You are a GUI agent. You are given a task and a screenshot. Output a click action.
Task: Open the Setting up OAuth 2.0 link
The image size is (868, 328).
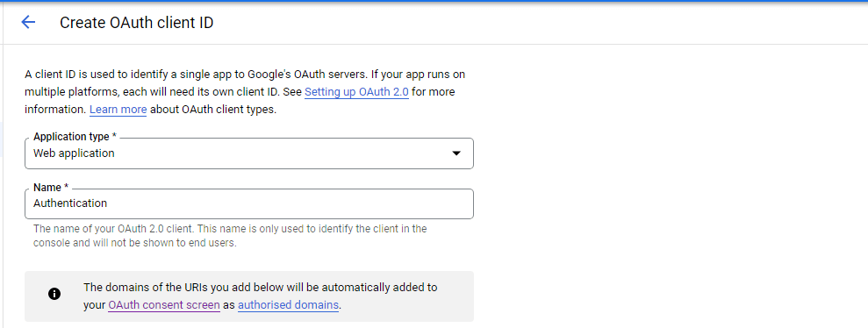tap(356, 92)
